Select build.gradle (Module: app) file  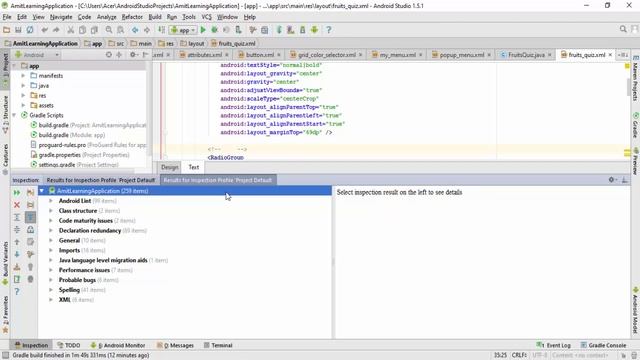click(x=68, y=135)
